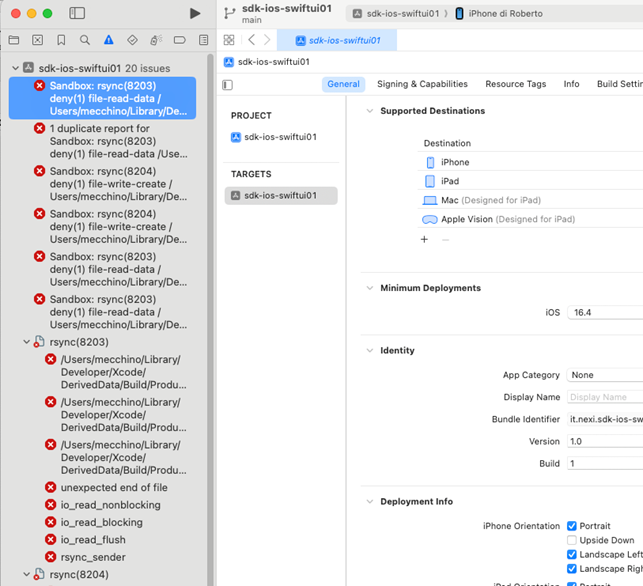Open the Breakpoint navigator icon

pyautogui.click(x=180, y=40)
